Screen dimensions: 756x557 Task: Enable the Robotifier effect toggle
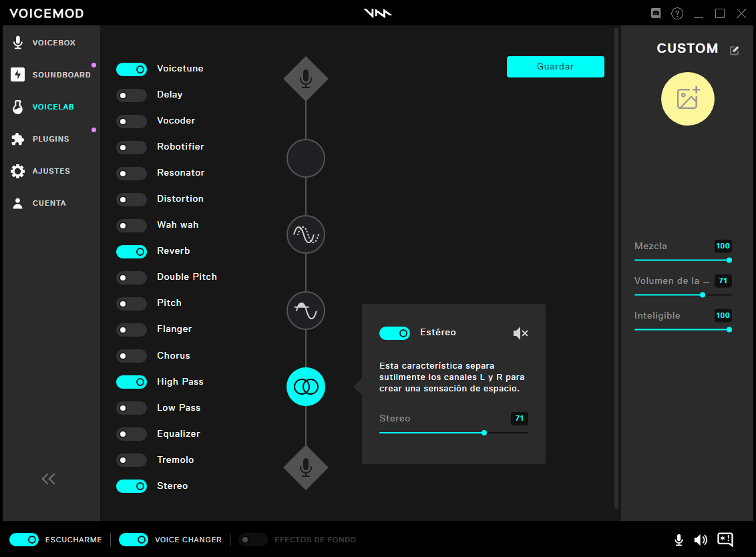(132, 148)
